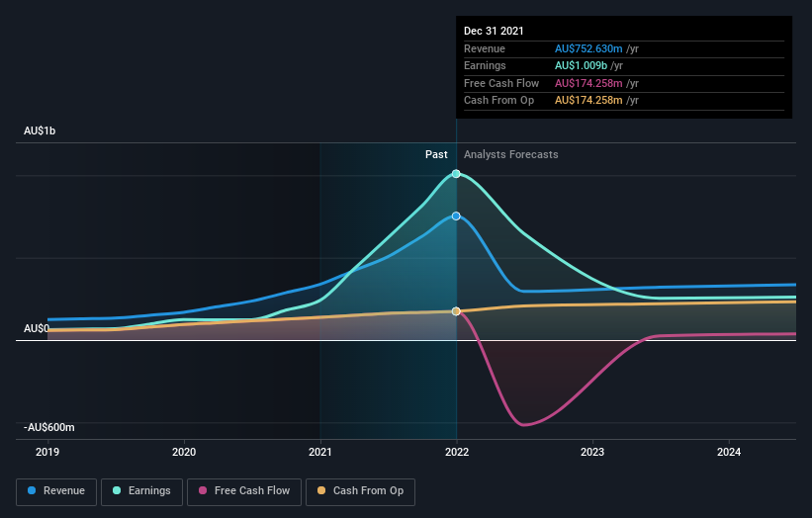Toggle the Earnings series legend button
This screenshot has height=518, width=812.
click(141, 491)
